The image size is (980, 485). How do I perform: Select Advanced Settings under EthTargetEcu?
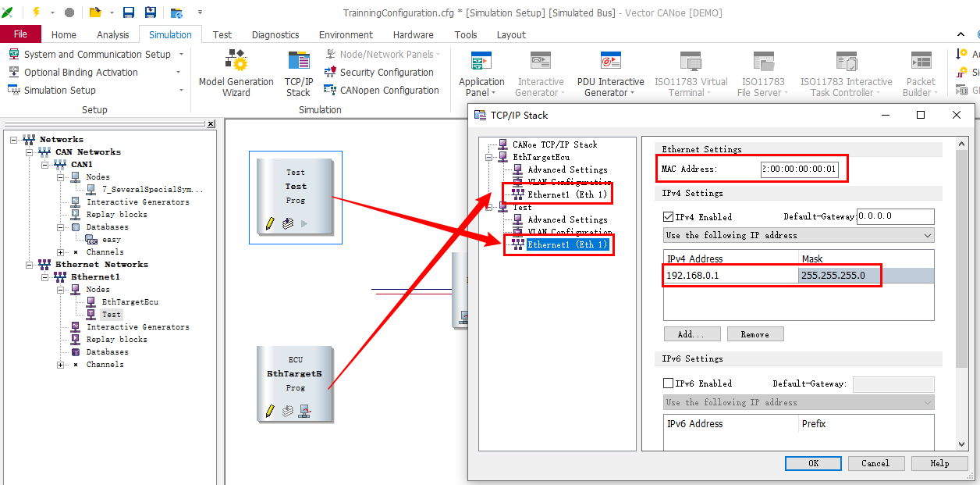pyautogui.click(x=567, y=169)
